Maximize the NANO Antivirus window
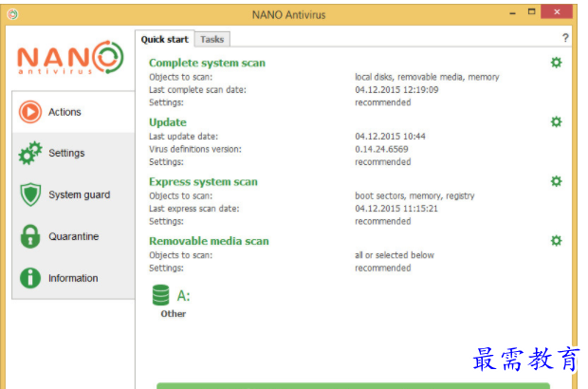This screenshot has height=389, width=588. click(531, 12)
